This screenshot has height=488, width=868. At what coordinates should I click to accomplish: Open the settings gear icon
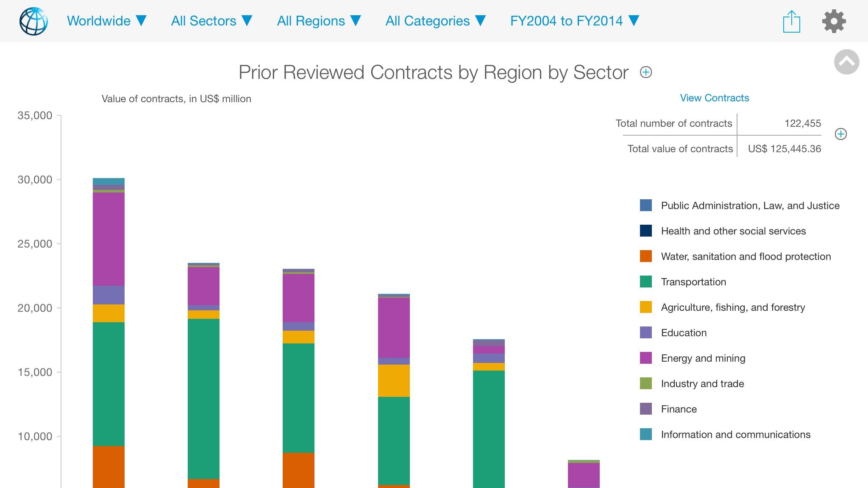pyautogui.click(x=834, y=21)
